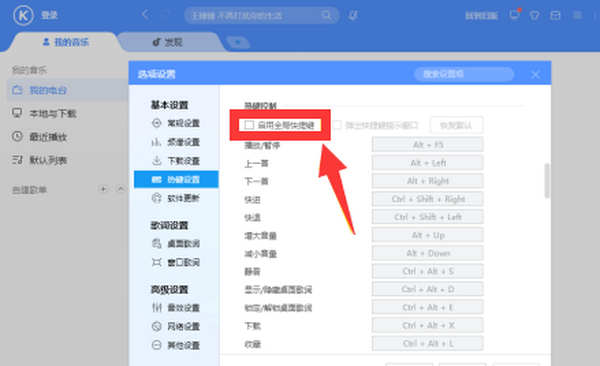Open 默认列表 in the sidebar
This screenshot has width=600, height=366.
click(x=48, y=160)
